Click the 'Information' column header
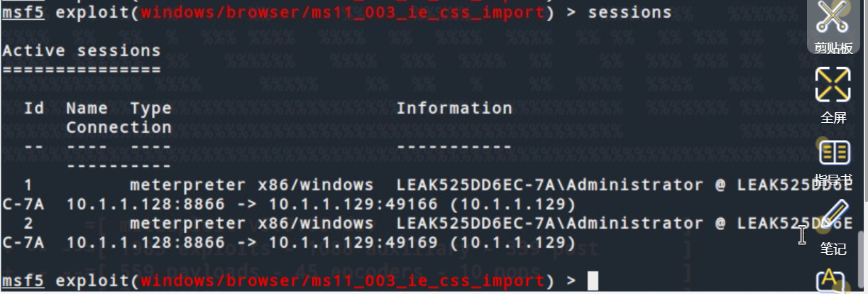The image size is (868, 294). pyautogui.click(x=454, y=108)
